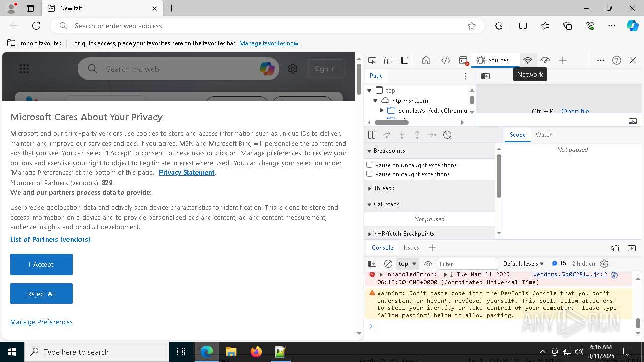The image size is (644, 362).
Task: Open the Default levels dropdown
Action: [523, 264]
